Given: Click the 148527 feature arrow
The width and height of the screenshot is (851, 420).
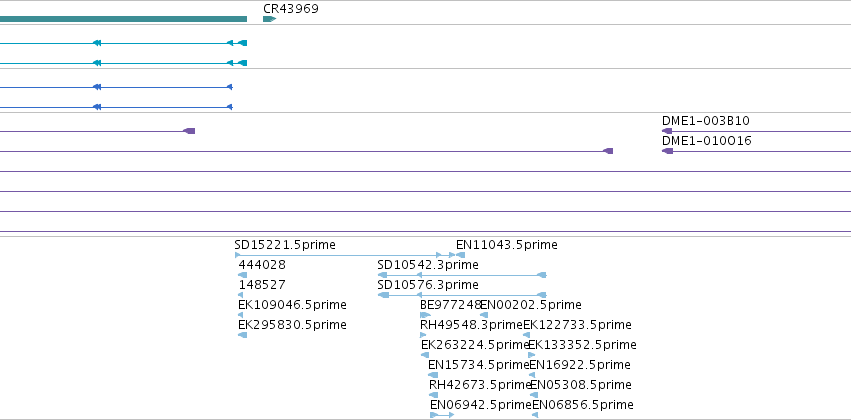Looking at the screenshot, I should (240, 295).
